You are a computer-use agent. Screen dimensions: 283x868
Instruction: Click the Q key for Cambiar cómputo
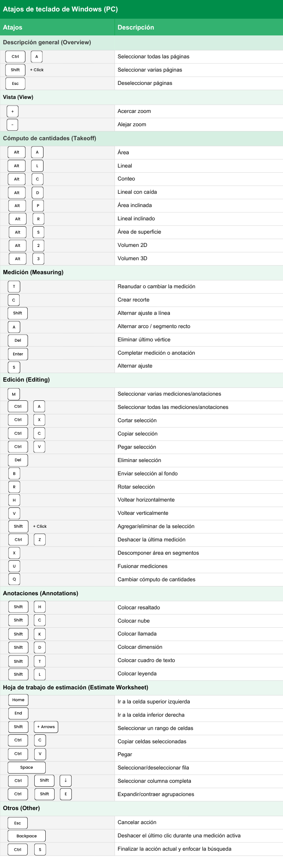click(x=14, y=579)
